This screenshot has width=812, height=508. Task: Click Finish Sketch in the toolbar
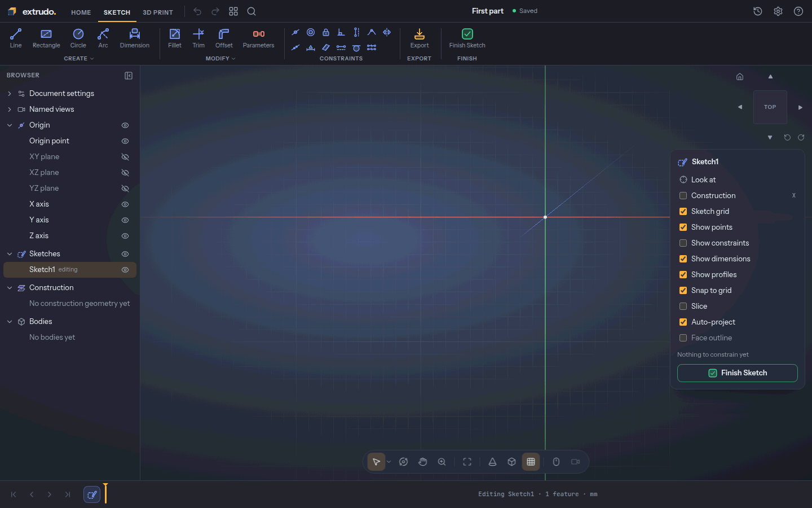click(467, 38)
